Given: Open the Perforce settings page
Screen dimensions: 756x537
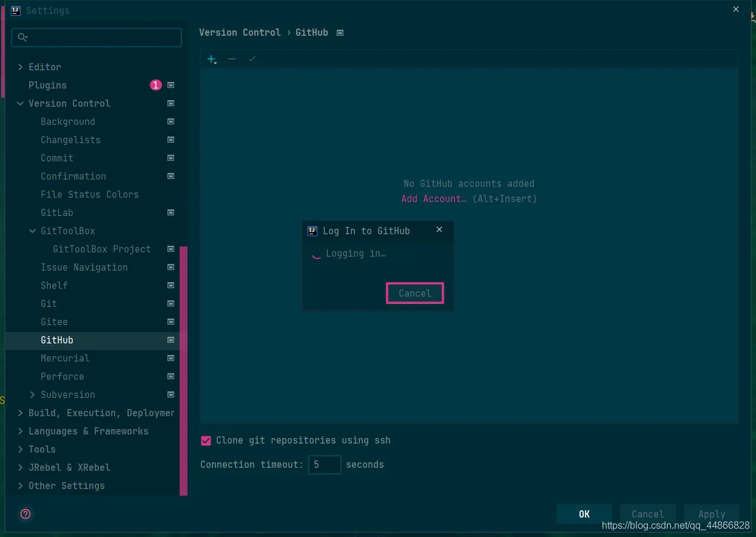Looking at the screenshot, I should [x=62, y=377].
